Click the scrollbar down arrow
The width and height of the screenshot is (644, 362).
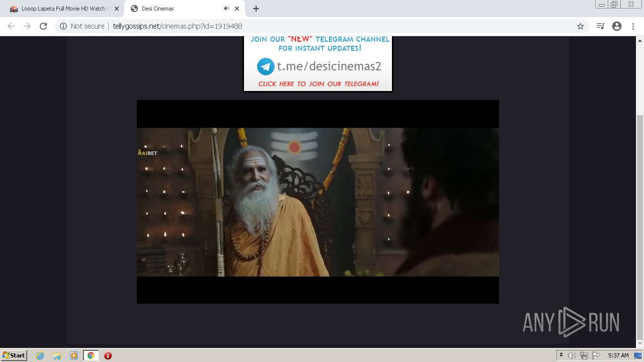click(640, 344)
